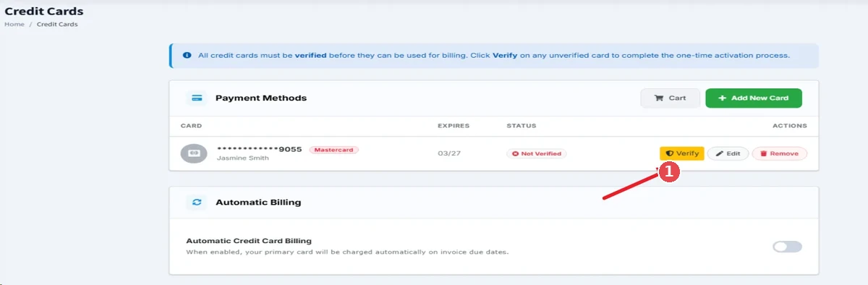868x285 pixels.
Task: Click Add New Card button
Action: tap(754, 98)
